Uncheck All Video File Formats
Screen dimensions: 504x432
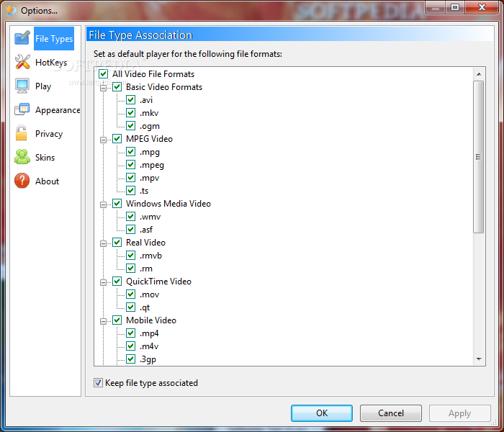[103, 74]
